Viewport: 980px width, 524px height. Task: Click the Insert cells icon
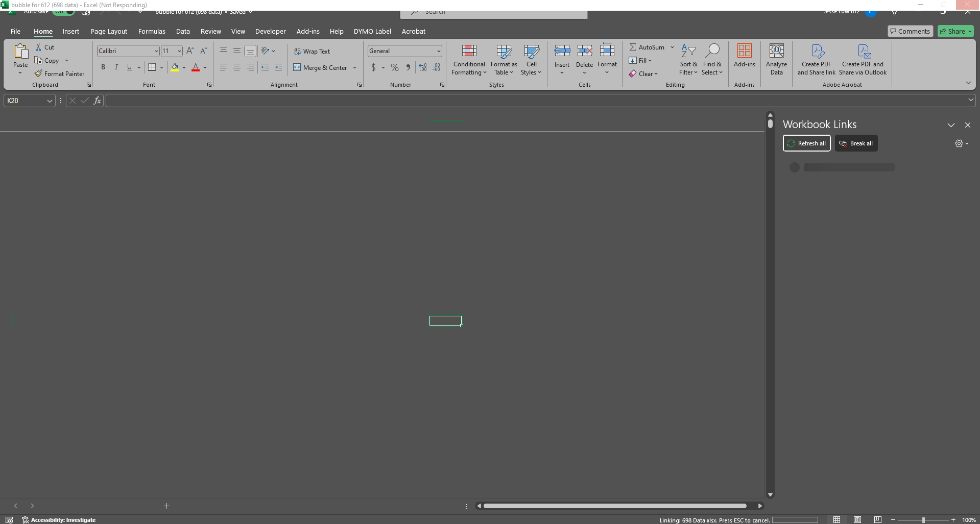(562, 51)
